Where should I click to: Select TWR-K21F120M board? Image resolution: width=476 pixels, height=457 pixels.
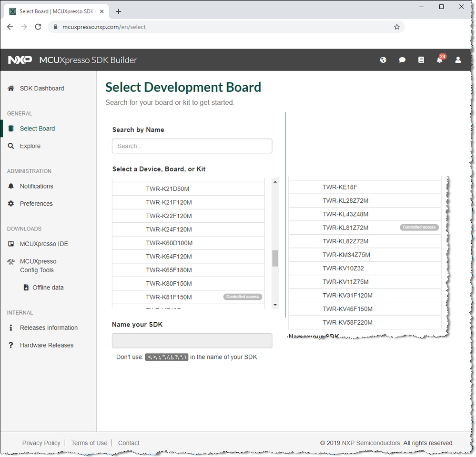pos(188,203)
